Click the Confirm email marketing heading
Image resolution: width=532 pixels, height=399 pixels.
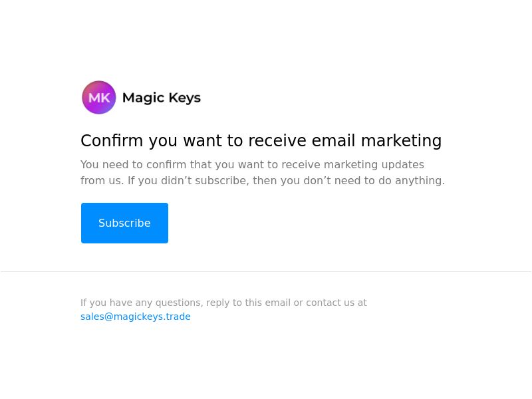[261, 140]
